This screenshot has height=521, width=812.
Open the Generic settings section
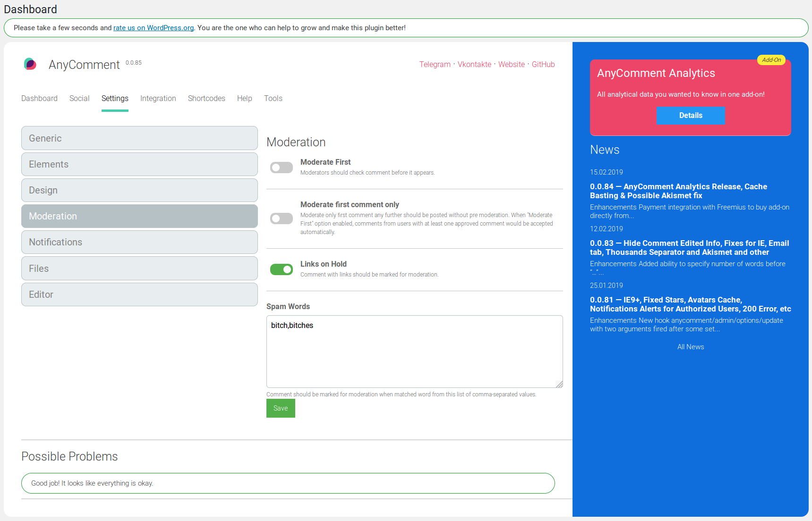[x=139, y=138]
